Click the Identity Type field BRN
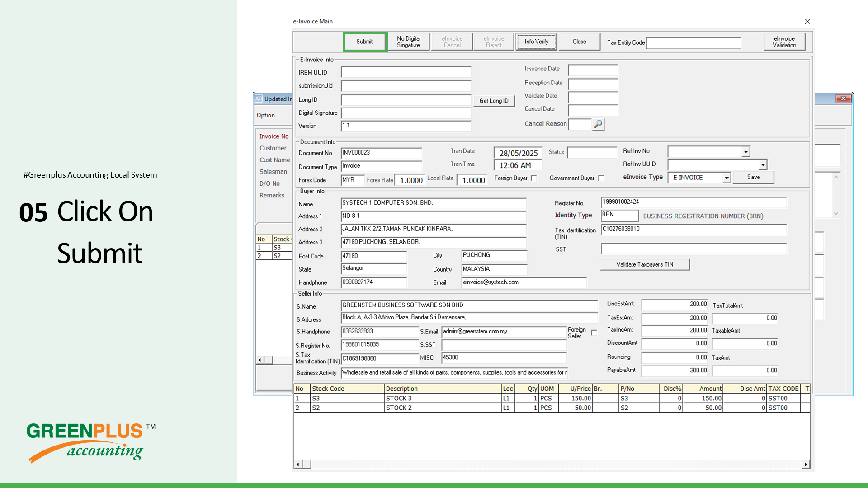The height and width of the screenshot is (488, 868). [619, 215]
